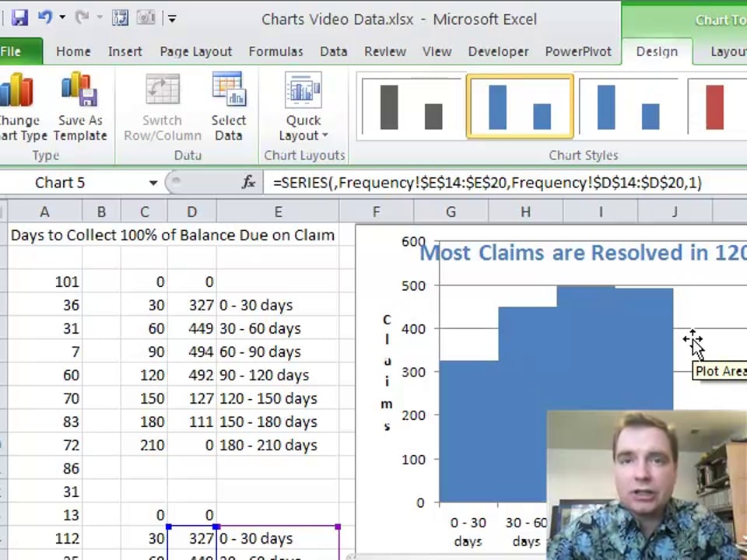
Task: Click the '0 - 30 days' chart axis label
Action: click(468, 532)
